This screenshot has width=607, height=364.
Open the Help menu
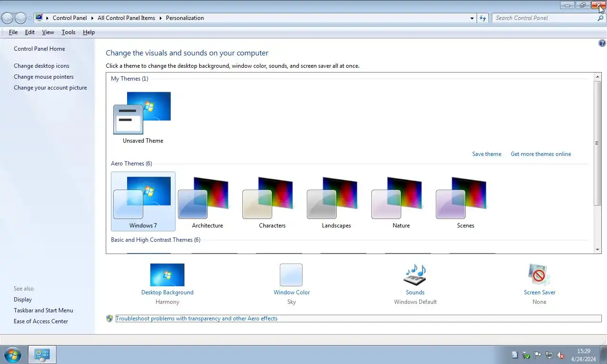pyautogui.click(x=89, y=32)
